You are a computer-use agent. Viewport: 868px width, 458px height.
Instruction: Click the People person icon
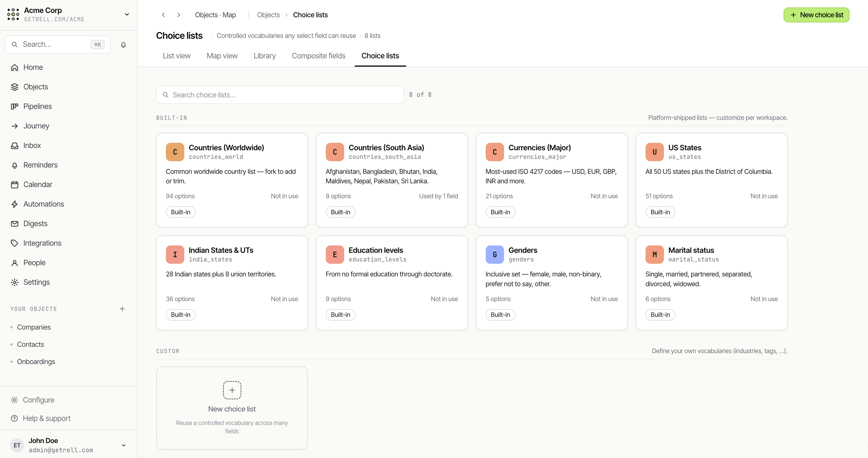coord(14,263)
